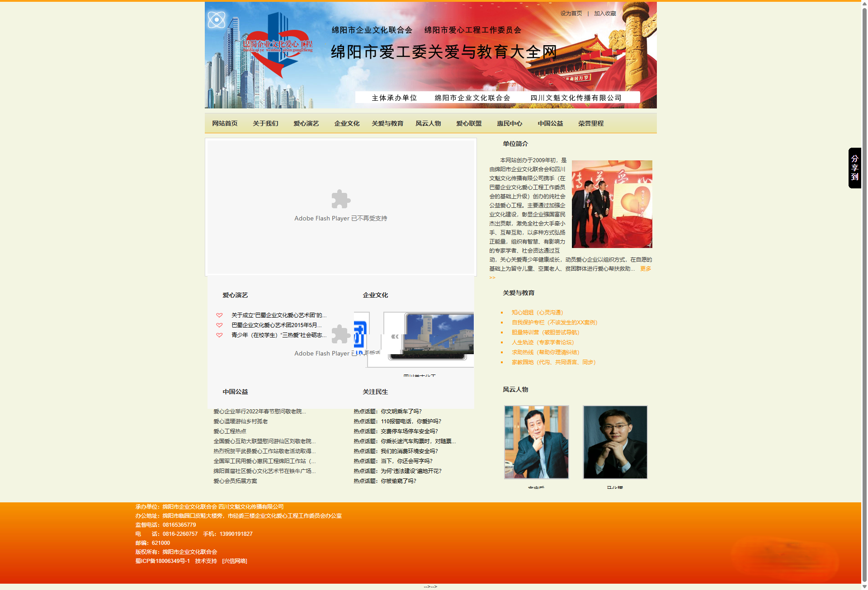
Task: Click the atom-shaped logo icon in banner
Action: [x=217, y=20]
